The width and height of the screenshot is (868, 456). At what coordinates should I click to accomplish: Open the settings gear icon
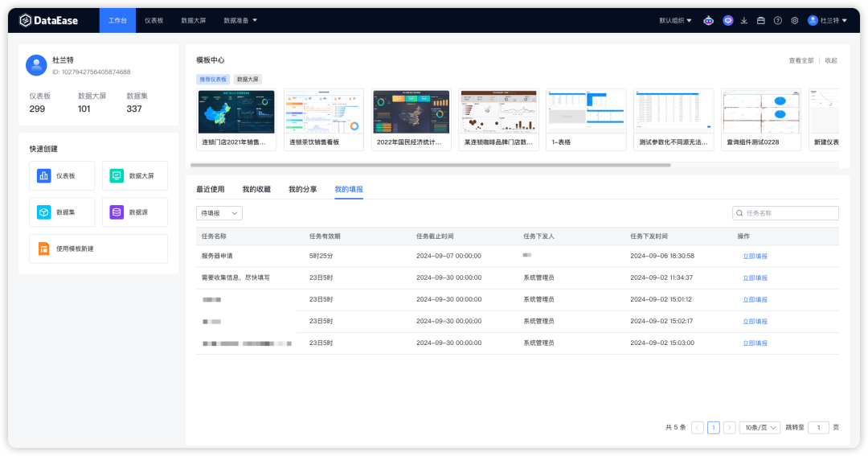pos(794,20)
